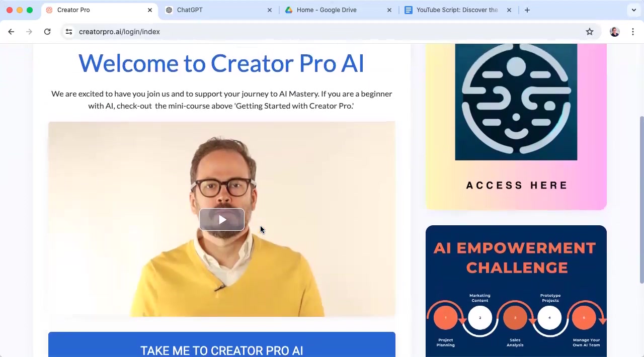Viewport: 644px width, 357px height.
Task: Click the creatorpro.ai address bar
Action: [x=322, y=32]
